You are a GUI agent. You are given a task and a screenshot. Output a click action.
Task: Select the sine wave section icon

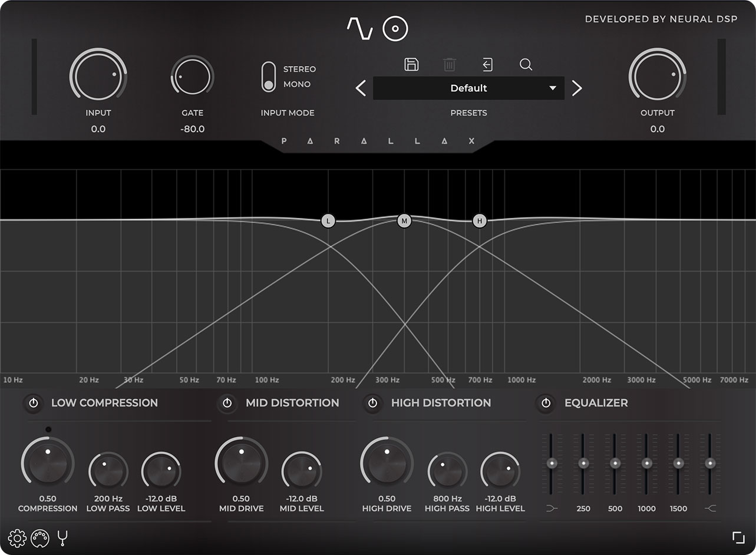[x=360, y=28]
